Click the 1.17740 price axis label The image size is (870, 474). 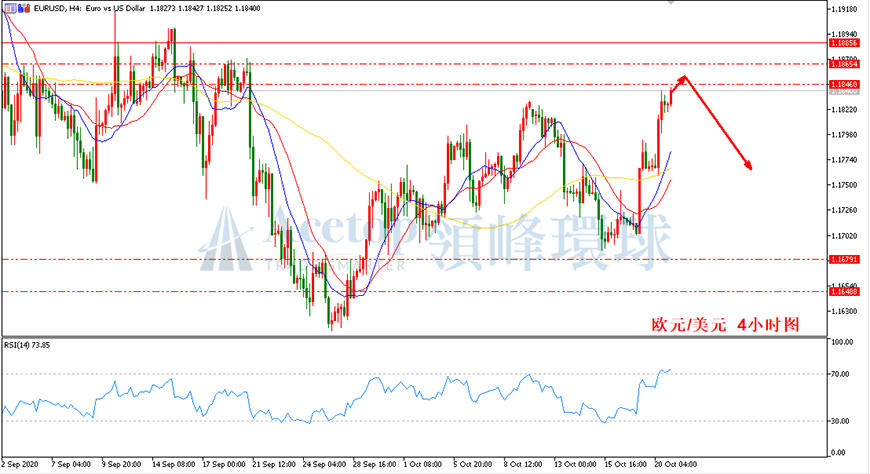click(x=844, y=160)
